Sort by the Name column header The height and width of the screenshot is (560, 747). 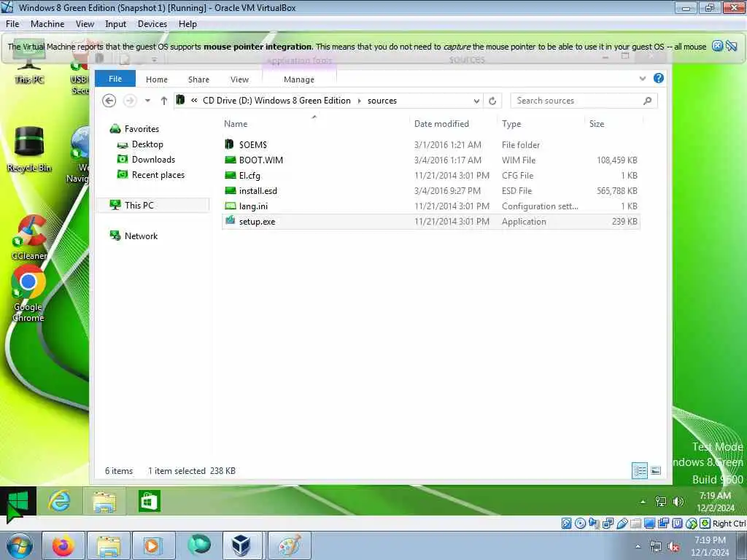pyautogui.click(x=236, y=124)
